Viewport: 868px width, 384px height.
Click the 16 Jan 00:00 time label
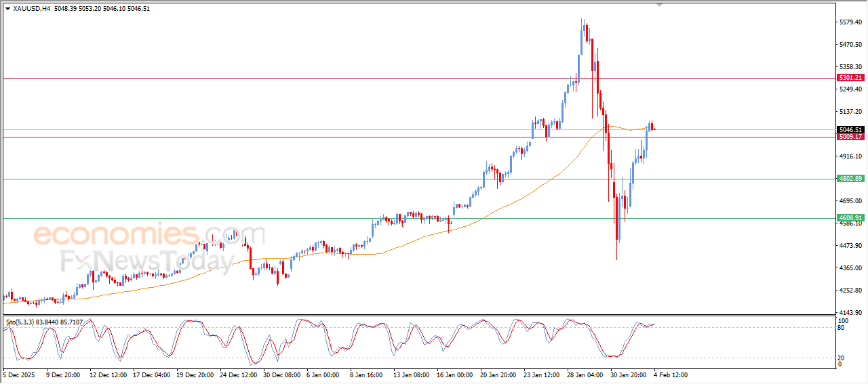455,374
